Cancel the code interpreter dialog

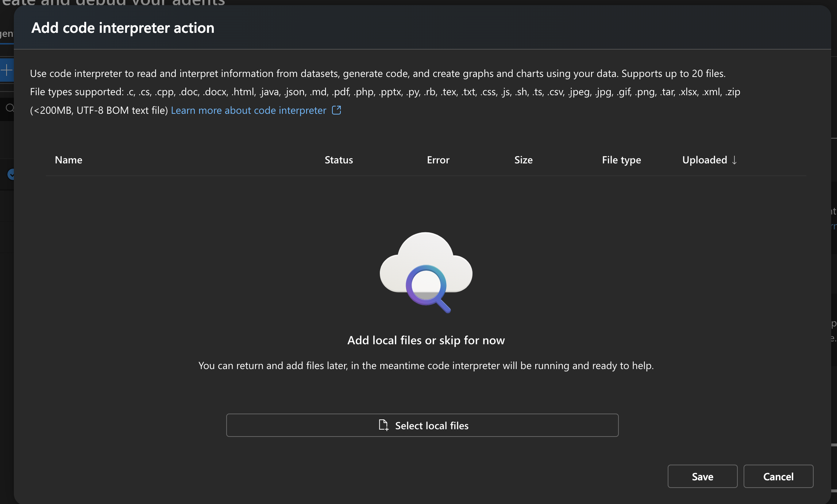(x=778, y=476)
